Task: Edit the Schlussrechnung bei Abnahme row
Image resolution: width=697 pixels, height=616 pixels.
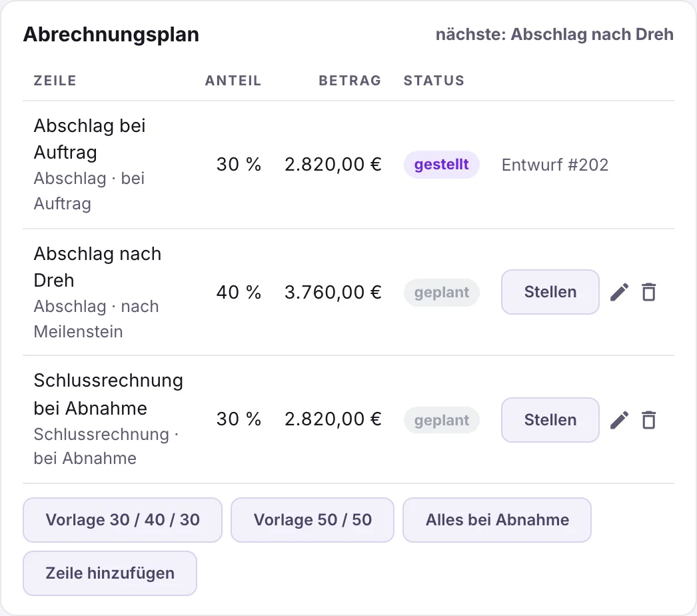Action: point(619,420)
